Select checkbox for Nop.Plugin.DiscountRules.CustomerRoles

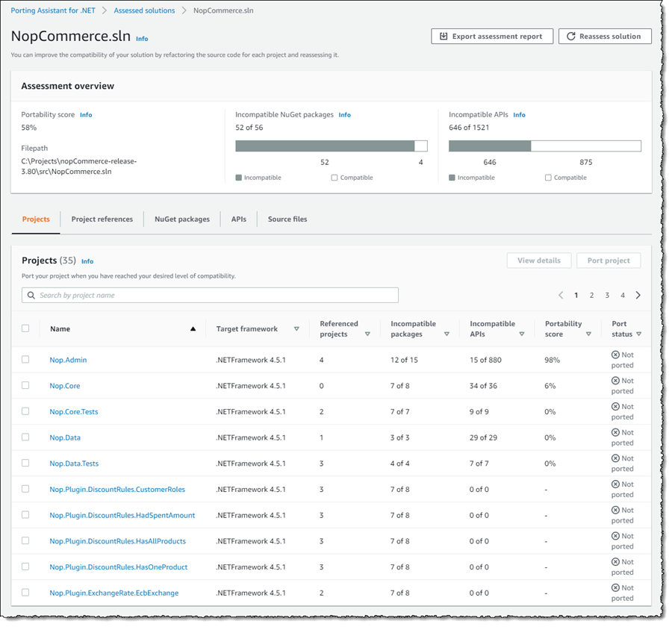pyautogui.click(x=25, y=489)
